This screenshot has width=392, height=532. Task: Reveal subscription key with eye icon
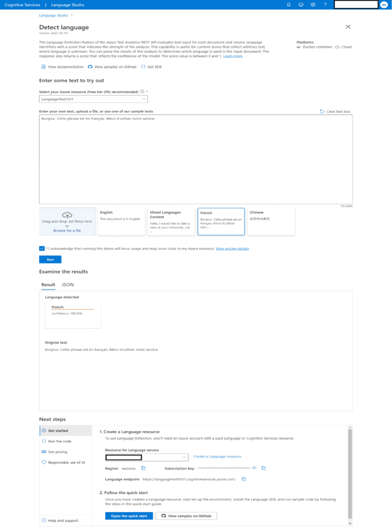[254, 468]
